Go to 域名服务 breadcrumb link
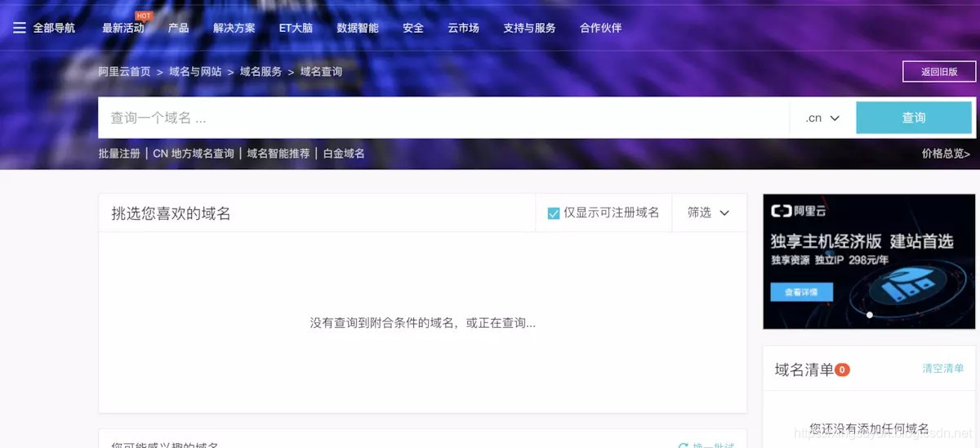 tap(261, 72)
